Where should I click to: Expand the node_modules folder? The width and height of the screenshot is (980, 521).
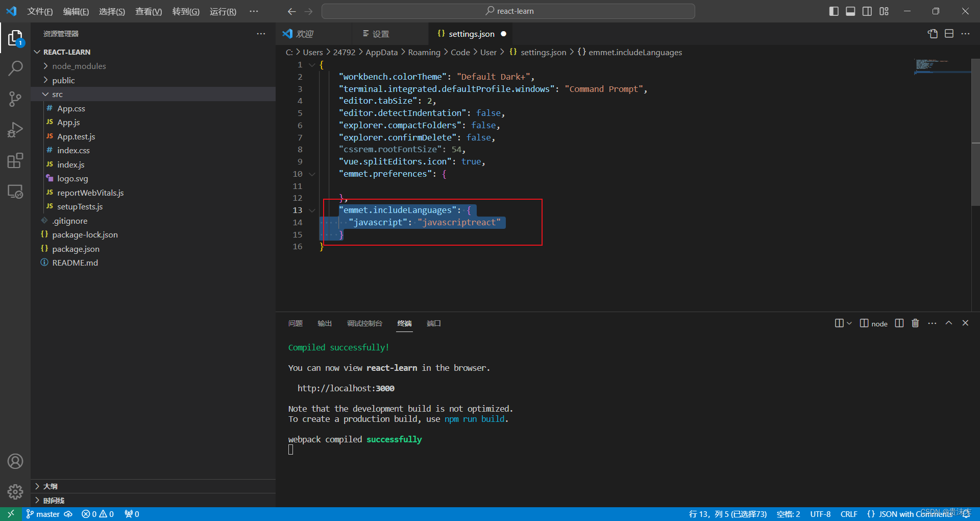(x=153, y=66)
